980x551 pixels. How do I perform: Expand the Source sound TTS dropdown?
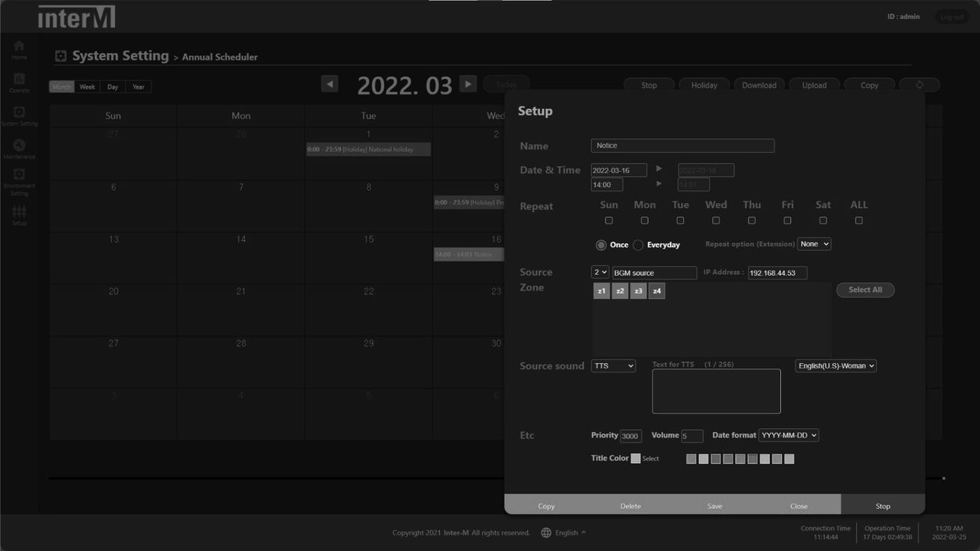pyautogui.click(x=613, y=366)
